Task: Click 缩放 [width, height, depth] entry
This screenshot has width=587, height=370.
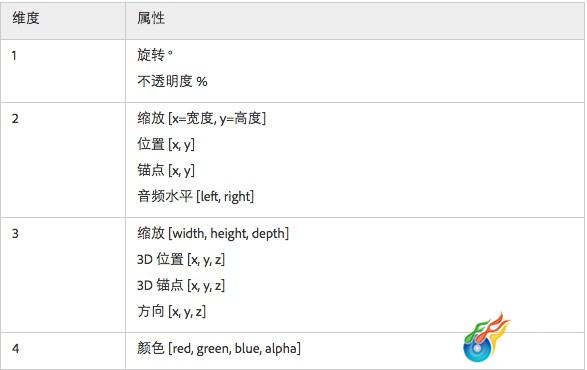Action: click(213, 233)
